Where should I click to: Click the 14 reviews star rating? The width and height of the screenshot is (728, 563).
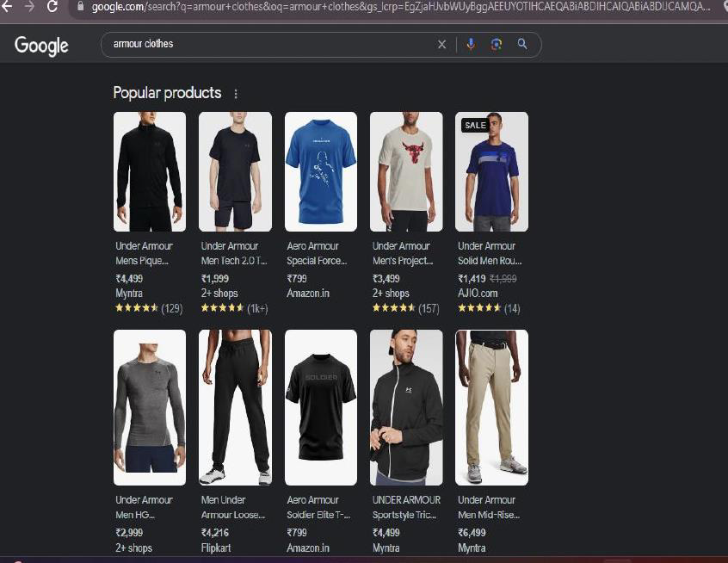[x=489, y=308]
